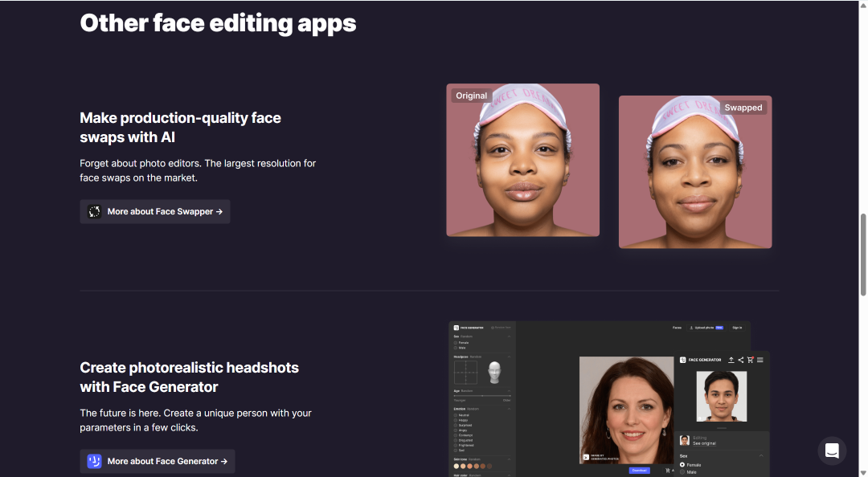Click the Age slider track in preview

482,396
